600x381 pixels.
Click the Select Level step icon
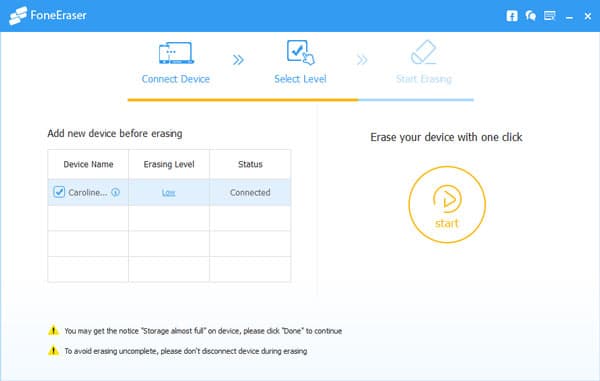pyautogui.click(x=300, y=52)
